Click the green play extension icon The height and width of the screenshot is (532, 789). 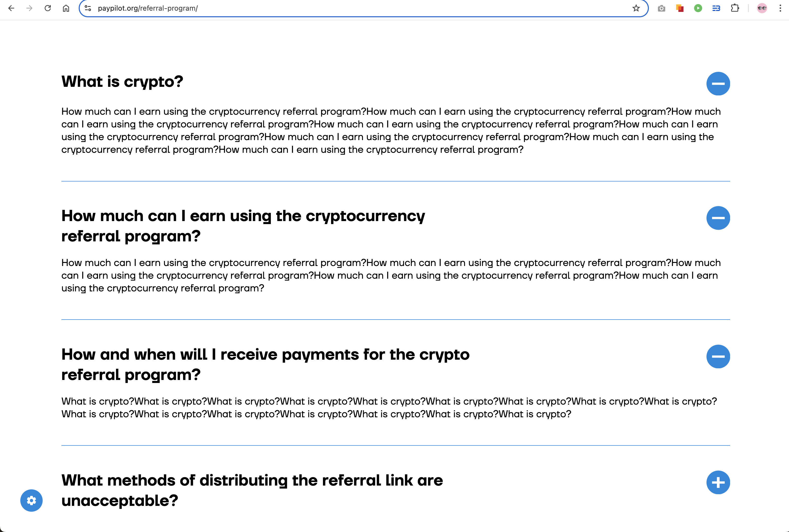[x=698, y=8]
